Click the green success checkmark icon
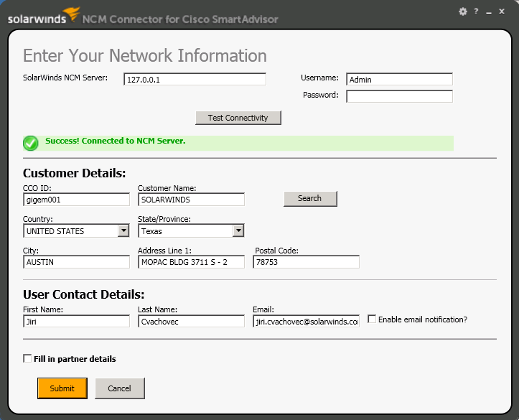The height and width of the screenshot is (420, 519). [x=31, y=144]
